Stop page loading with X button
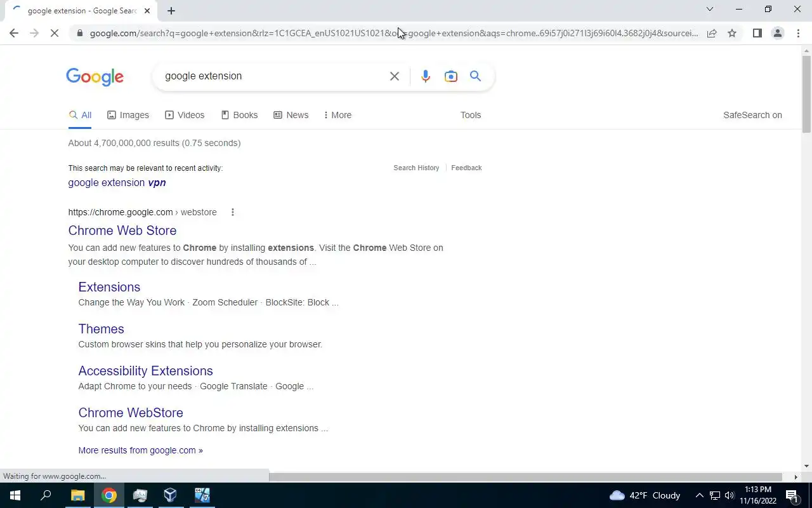Viewport: 812px width, 508px height. click(55, 33)
